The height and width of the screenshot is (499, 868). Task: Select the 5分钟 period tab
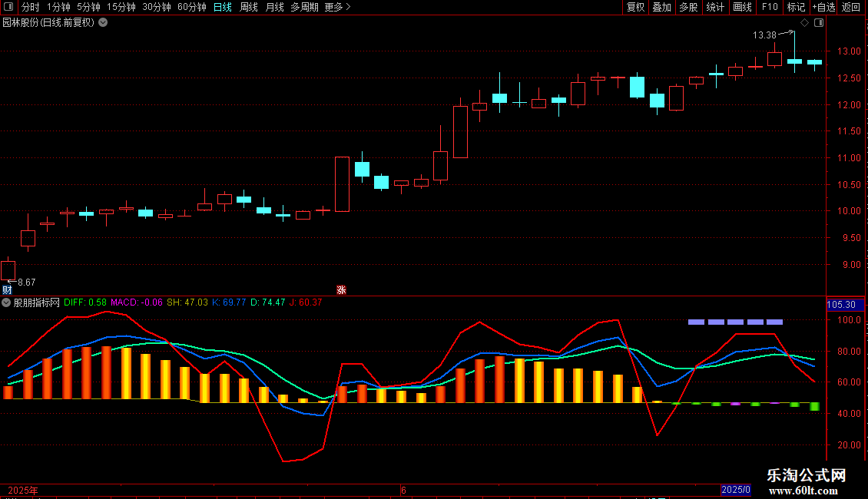click(x=88, y=7)
